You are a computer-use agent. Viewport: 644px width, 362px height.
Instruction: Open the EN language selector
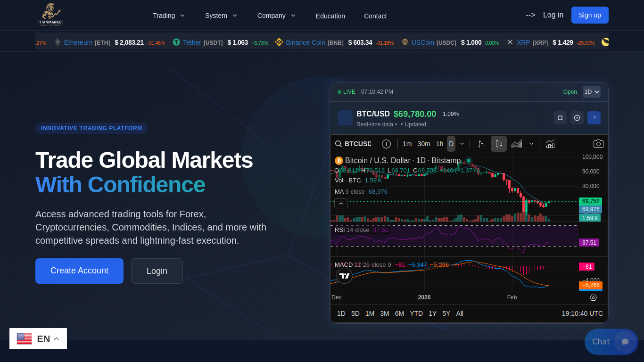[x=38, y=339]
